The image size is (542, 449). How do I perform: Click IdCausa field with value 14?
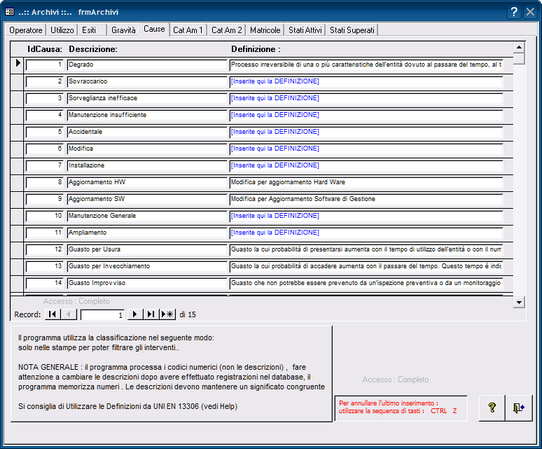point(45,283)
